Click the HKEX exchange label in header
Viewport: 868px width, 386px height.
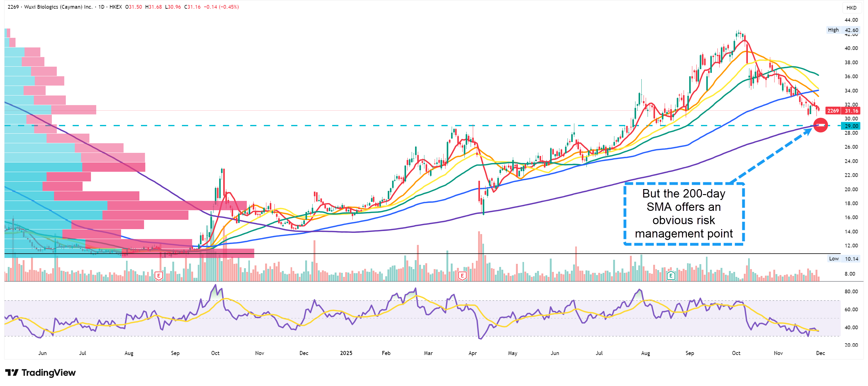pos(115,7)
